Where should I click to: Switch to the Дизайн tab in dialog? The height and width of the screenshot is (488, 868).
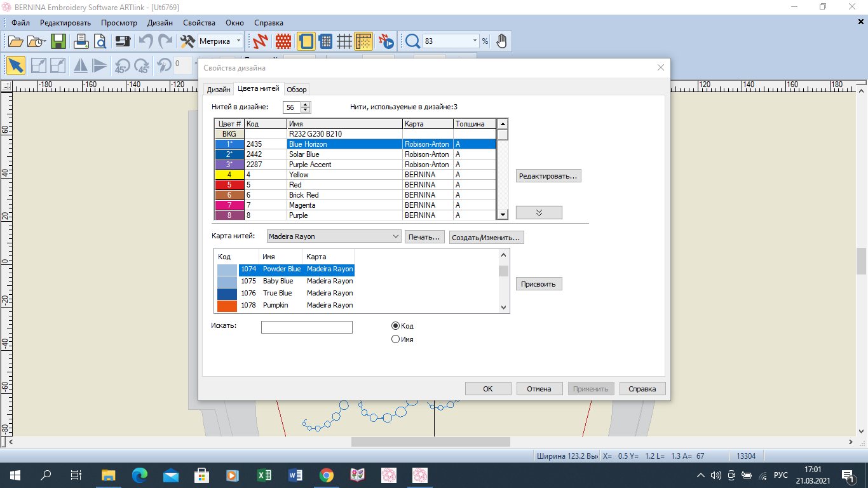(x=219, y=90)
